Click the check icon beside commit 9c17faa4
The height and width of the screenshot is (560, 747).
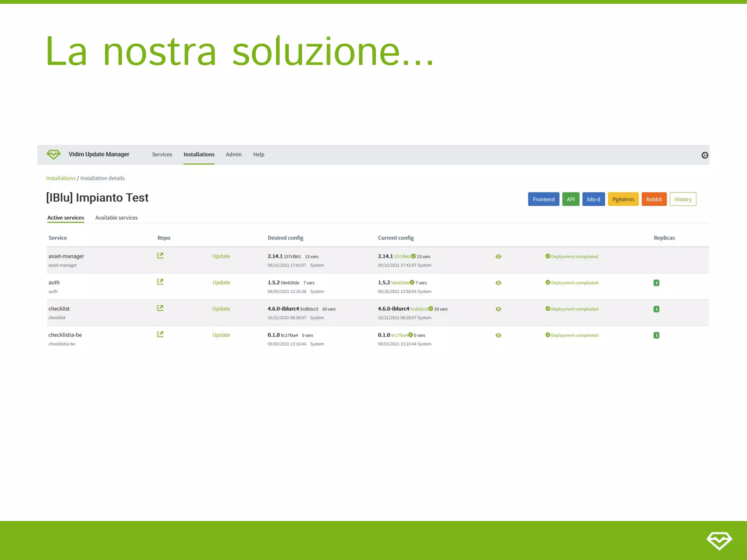pyautogui.click(x=411, y=335)
